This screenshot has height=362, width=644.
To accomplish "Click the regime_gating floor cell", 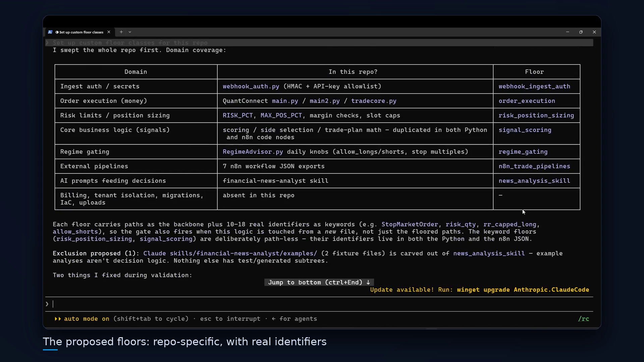I will (x=536, y=152).
